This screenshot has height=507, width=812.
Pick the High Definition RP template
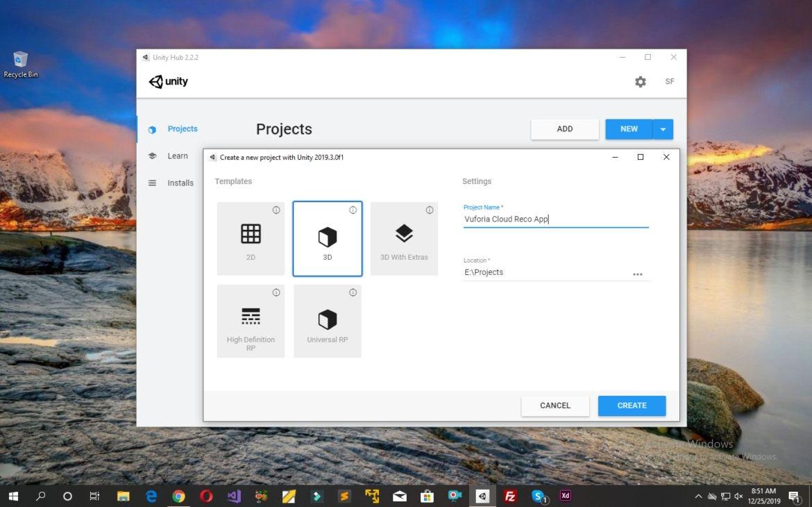[x=251, y=321]
